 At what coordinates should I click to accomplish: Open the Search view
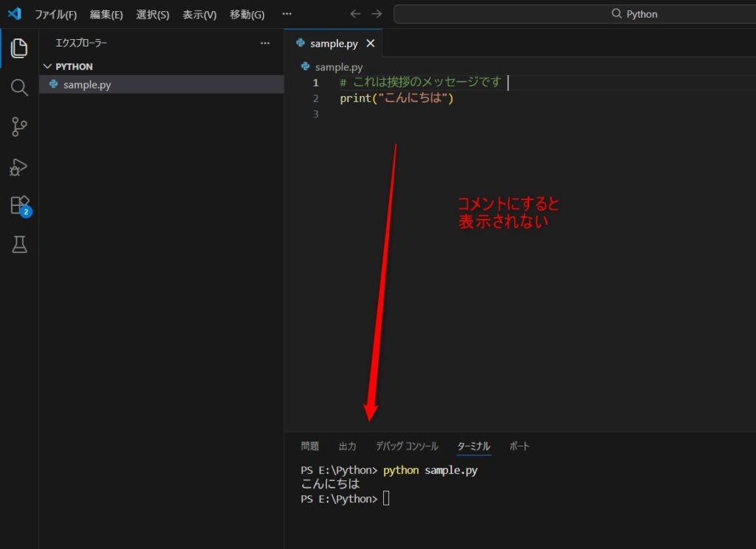coord(18,87)
